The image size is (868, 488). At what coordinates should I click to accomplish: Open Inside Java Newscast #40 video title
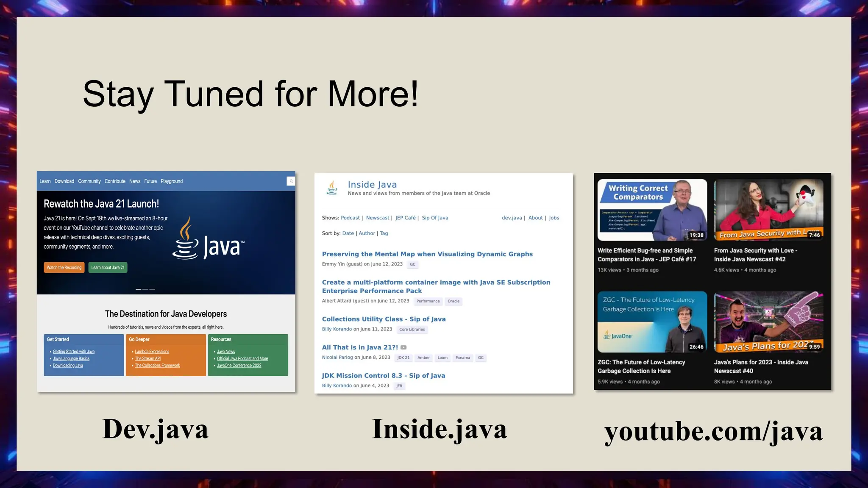[x=761, y=366]
